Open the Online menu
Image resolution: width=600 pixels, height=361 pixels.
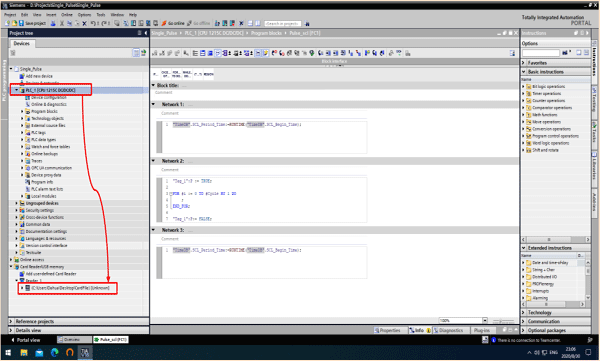point(67,15)
